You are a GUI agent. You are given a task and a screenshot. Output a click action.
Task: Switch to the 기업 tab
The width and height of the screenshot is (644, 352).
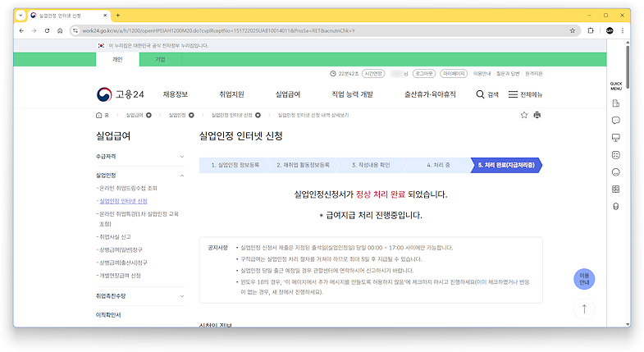pos(160,60)
